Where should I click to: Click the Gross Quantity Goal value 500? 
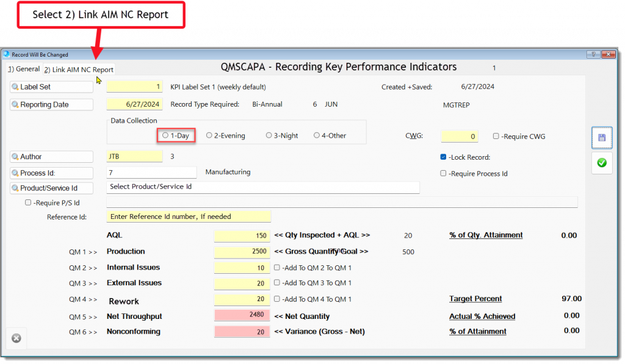point(408,252)
